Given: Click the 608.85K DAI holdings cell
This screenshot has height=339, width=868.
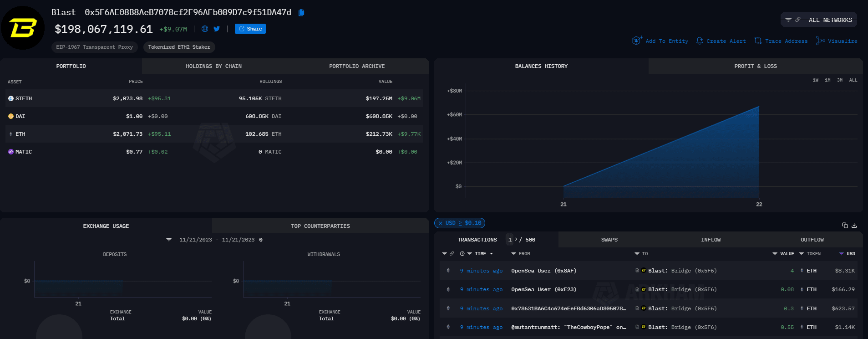Looking at the screenshot, I should (x=264, y=116).
